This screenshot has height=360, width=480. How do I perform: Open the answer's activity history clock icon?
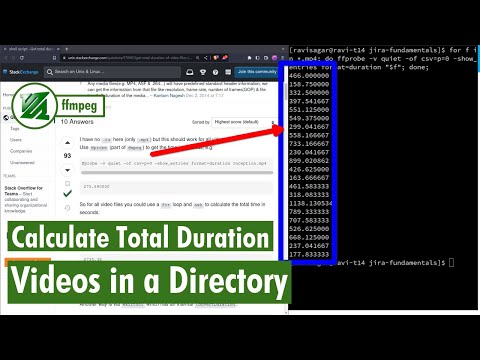67,208
